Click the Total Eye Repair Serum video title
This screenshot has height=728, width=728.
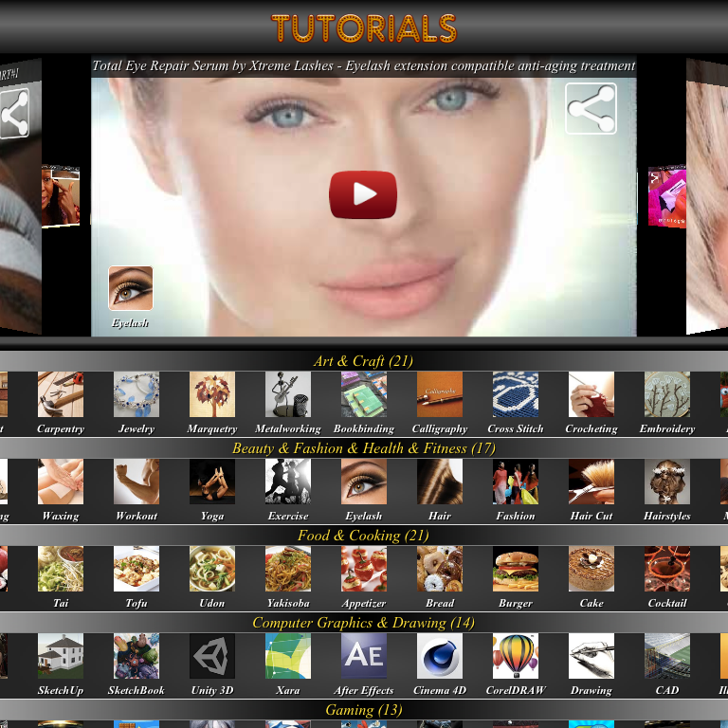click(x=363, y=66)
